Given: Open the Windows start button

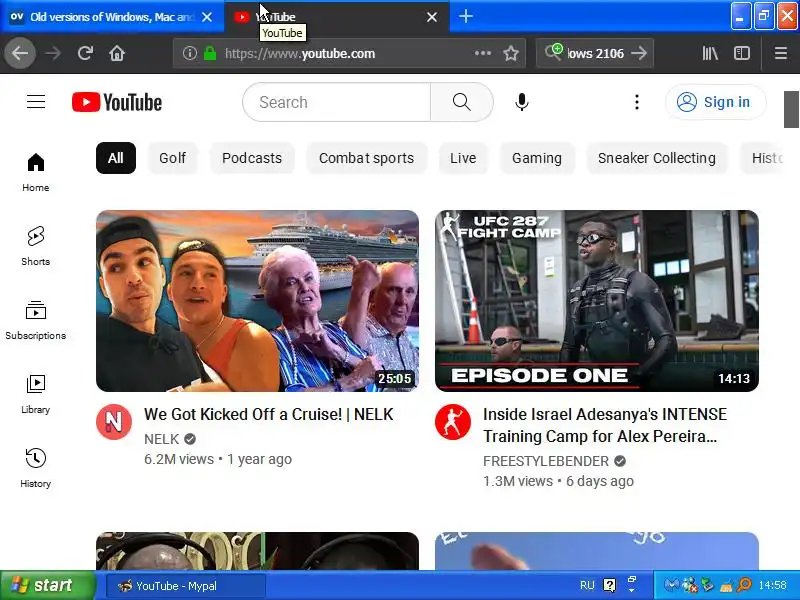Looking at the screenshot, I should click(x=46, y=585).
